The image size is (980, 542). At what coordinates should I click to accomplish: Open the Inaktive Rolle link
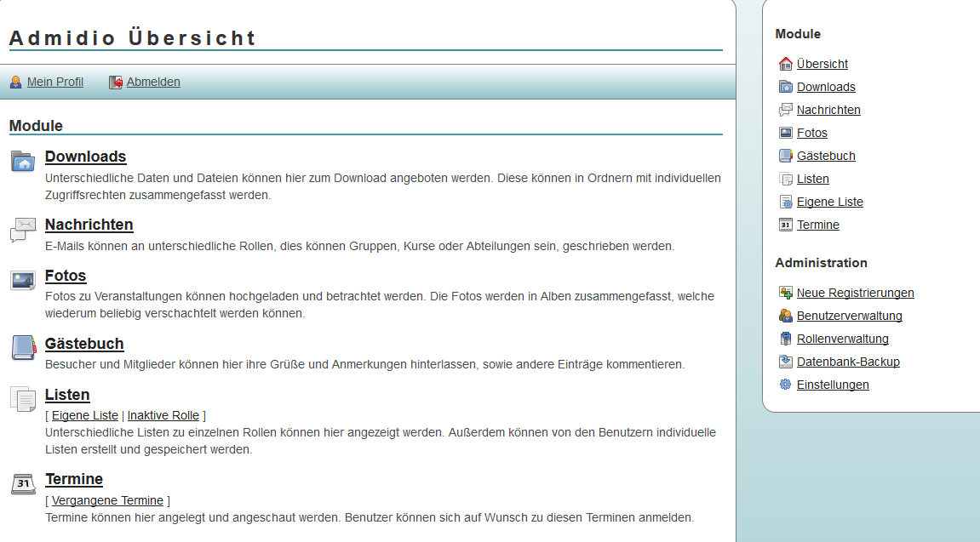[163, 415]
